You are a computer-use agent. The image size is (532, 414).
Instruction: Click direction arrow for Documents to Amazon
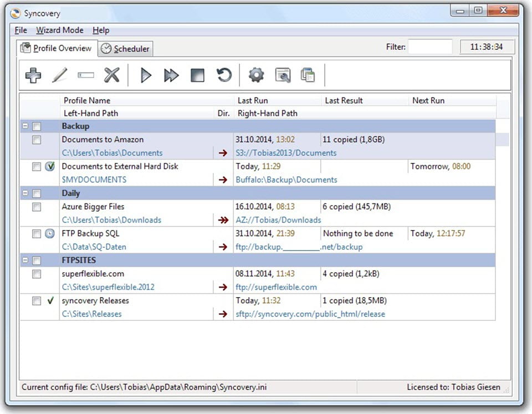[223, 153]
